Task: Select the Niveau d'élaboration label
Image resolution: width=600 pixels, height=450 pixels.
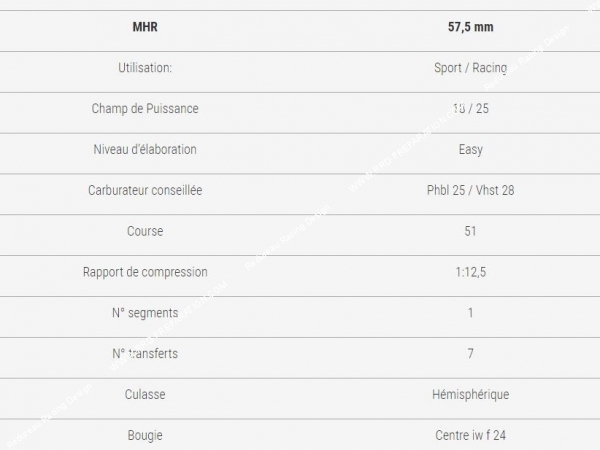Action: [x=145, y=149]
